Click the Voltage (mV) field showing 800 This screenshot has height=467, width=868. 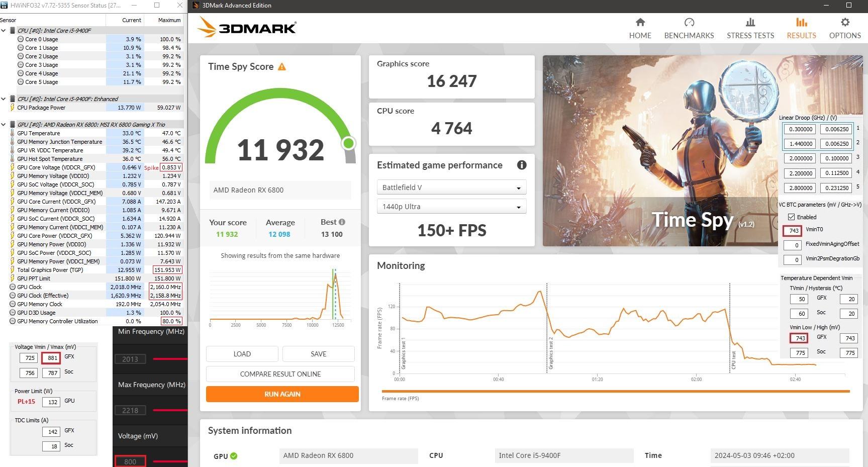[x=130, y=461]
